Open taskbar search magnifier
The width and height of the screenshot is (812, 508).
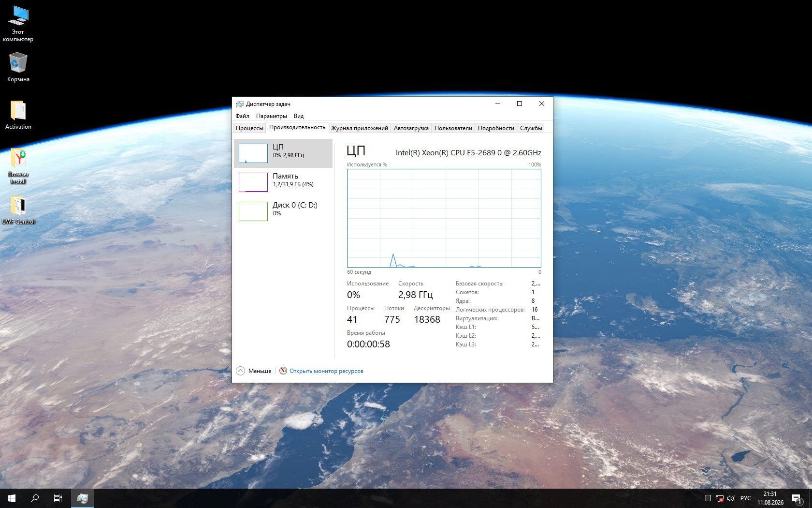click(35, 498)
